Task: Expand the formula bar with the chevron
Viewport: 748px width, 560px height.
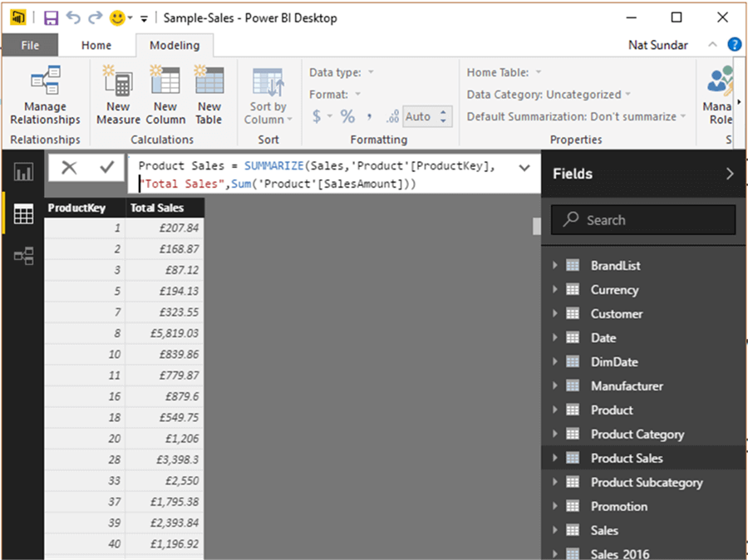Action: coord(524,168)
